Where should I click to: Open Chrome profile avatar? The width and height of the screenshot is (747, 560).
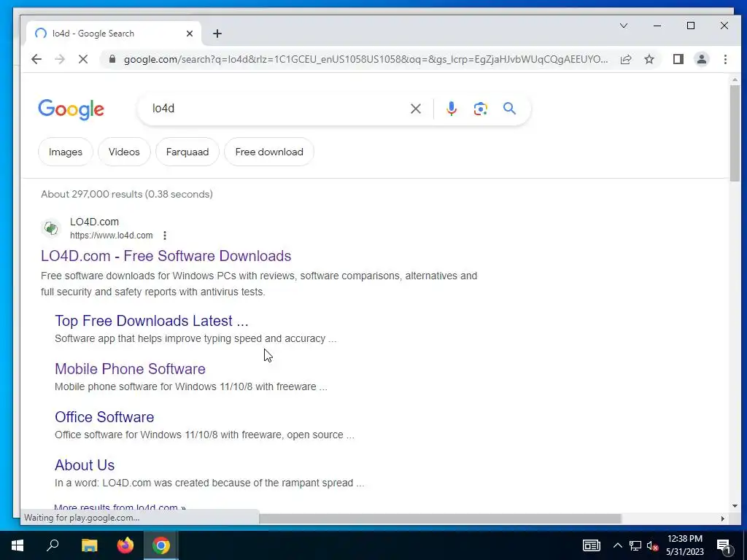[x=701, y=59]
